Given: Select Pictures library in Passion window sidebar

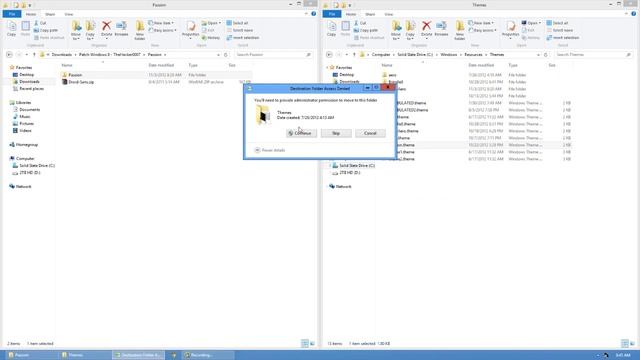Looking at the screenshot, I should pos(27,124).
